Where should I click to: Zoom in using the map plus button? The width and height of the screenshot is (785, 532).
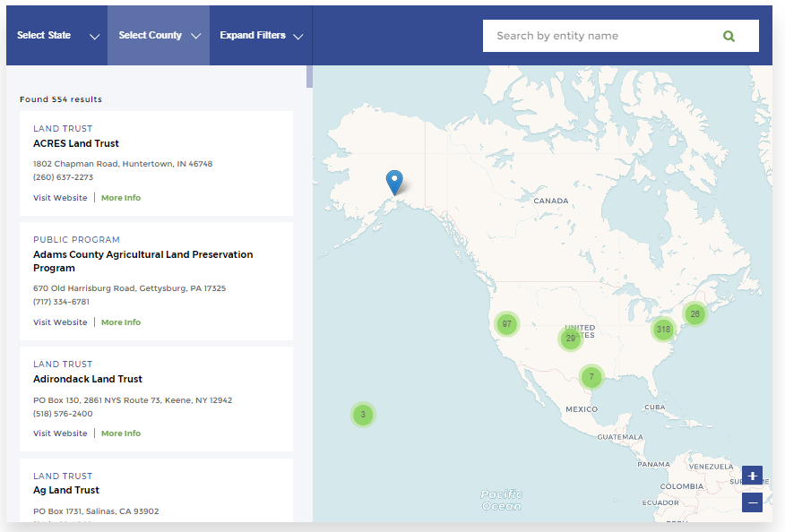[x=752, y=476]
